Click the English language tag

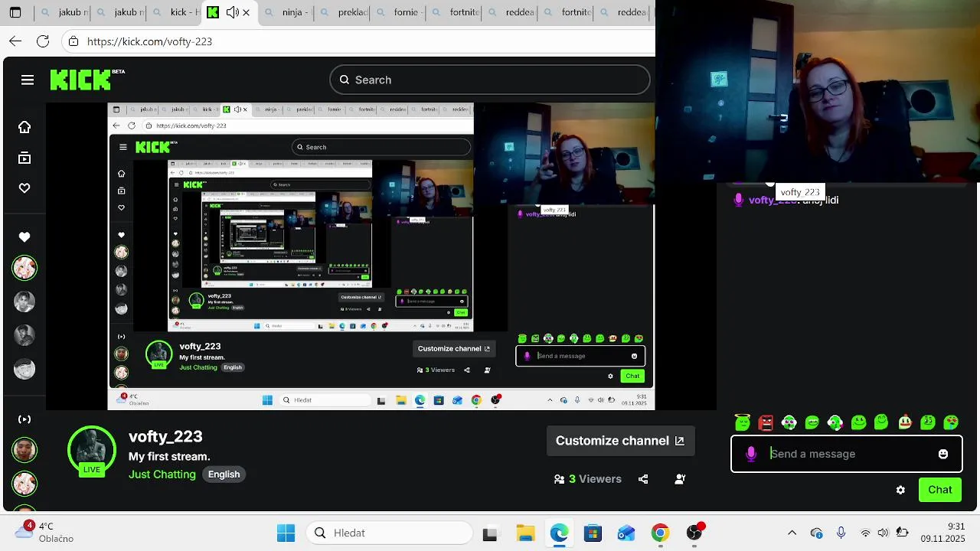pos(224,474)
